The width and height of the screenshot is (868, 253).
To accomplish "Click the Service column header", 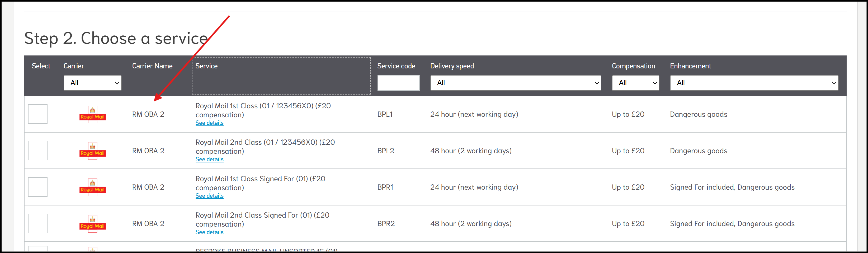I will point(206,66).
